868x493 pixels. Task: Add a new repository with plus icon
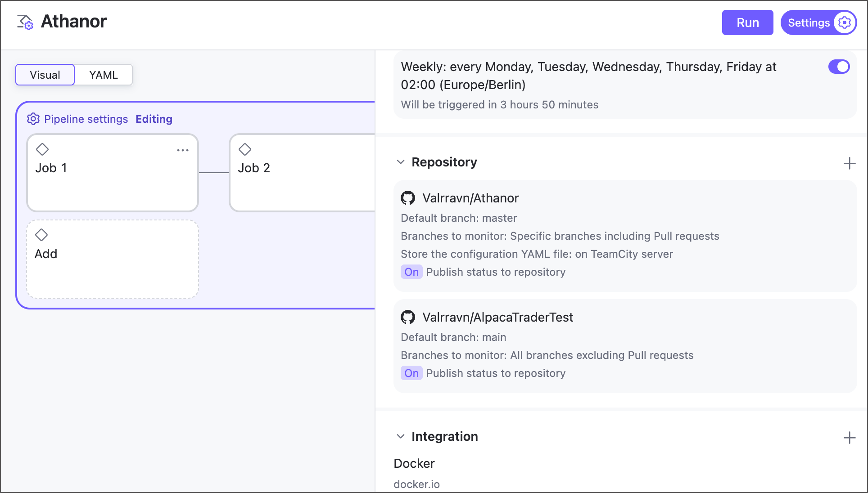click(849, 163)
